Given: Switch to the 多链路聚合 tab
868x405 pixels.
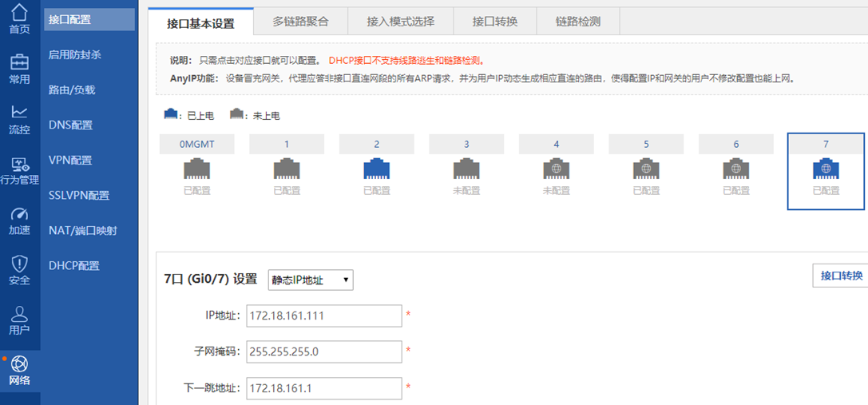Looking at the screenshot, I should click(299, 22).
